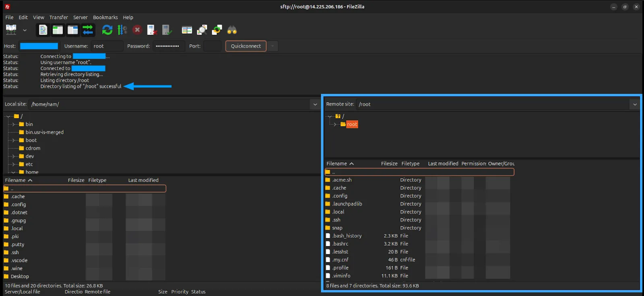644x296 pixels.
Task: Open the Transfer menu
Action: 59,17
